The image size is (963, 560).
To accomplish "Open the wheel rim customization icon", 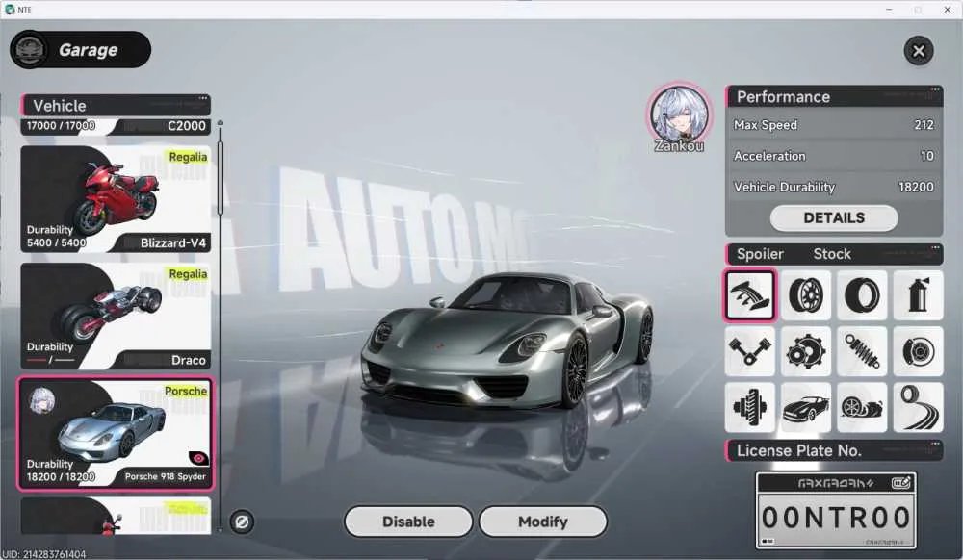I will tap(806, 295).
